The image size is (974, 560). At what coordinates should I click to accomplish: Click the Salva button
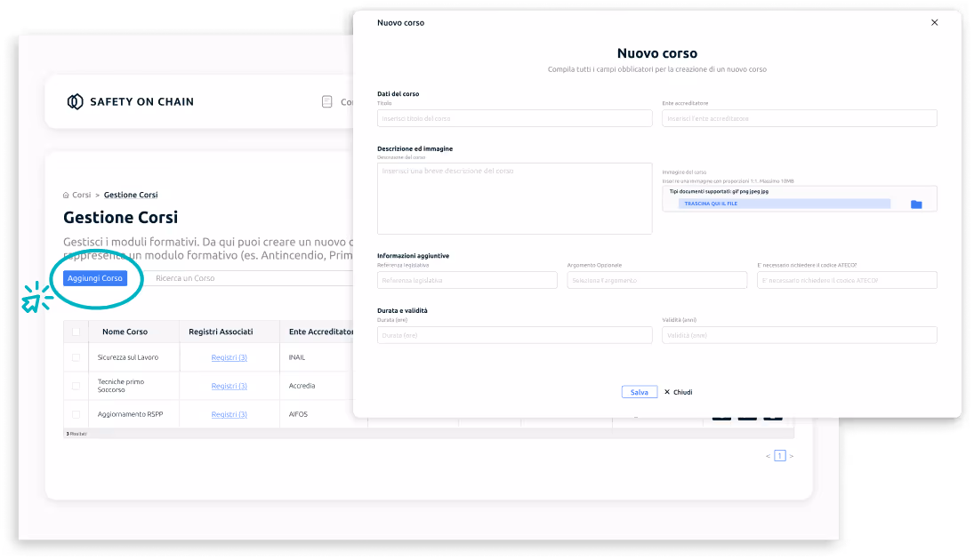640,392
